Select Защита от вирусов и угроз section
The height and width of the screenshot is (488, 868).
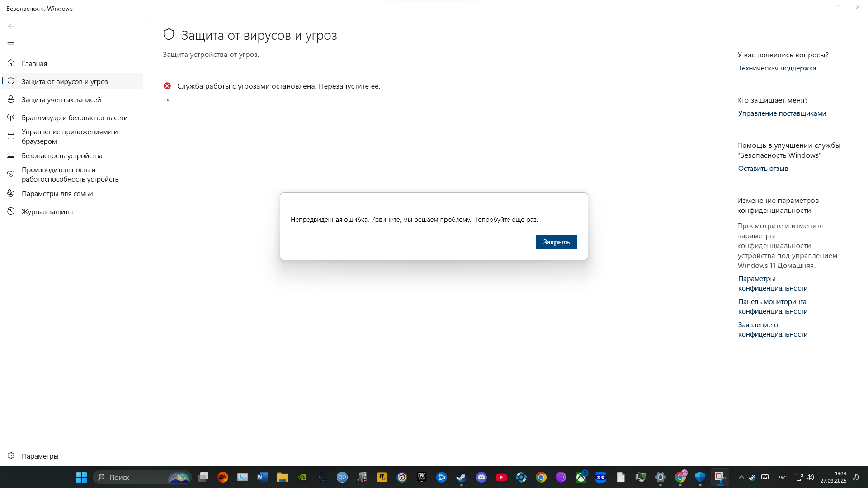pos(72,81)
